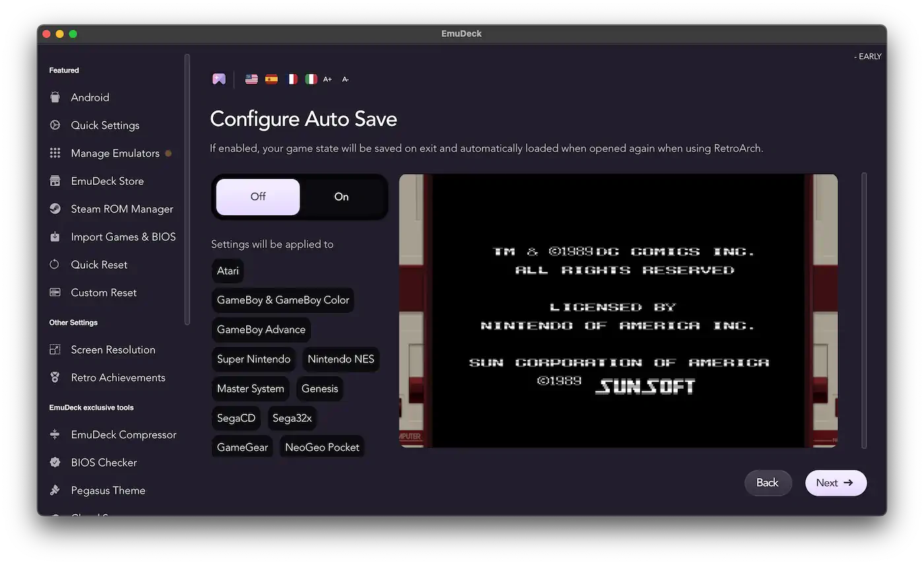Viewport: 924px width, 565px height.
Task: Click the GameBoy Advance tag
Action: coord(261,329)
